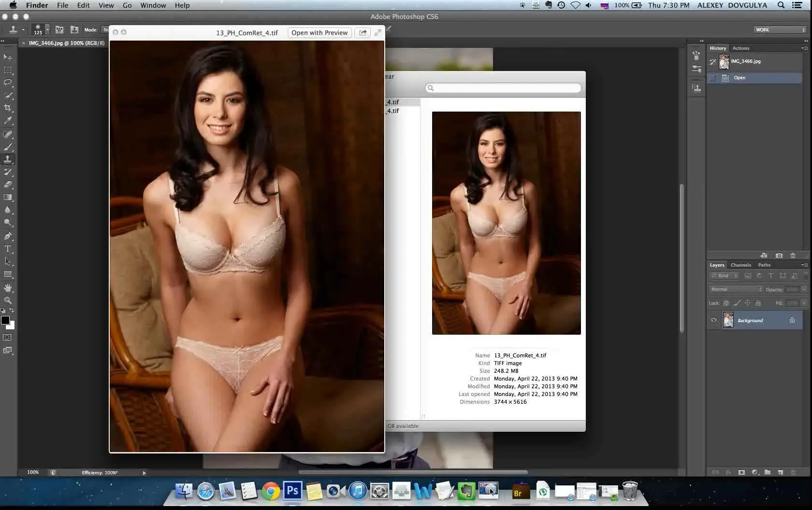This screenshot has height=510, width=812.
Task: Open the layer filter Kind dropdown
Action: click(724, 276)
